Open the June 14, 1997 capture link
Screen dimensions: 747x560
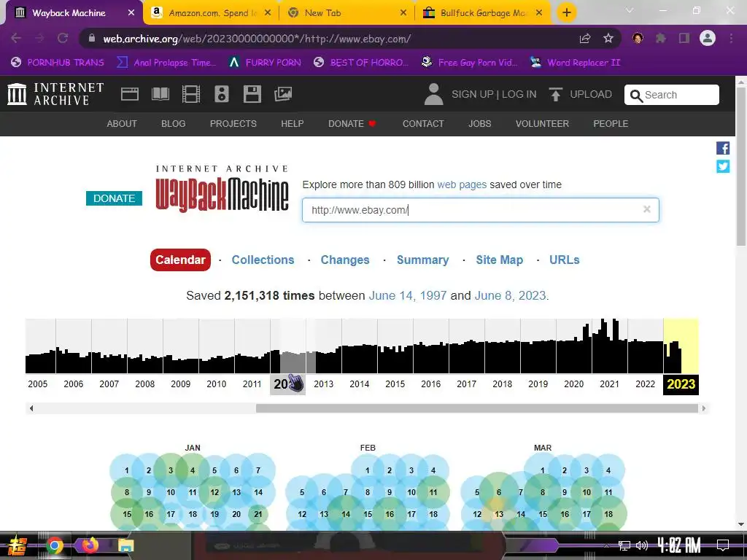coord(407,295)
